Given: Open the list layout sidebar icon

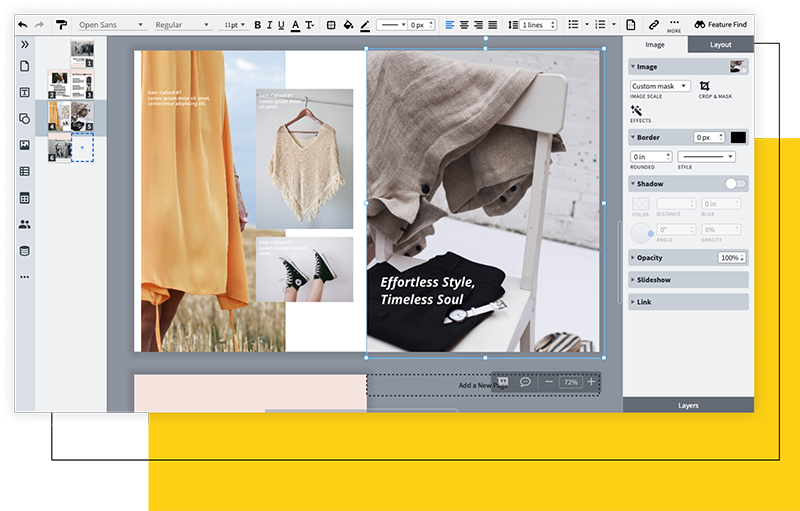Looking at the screenshot, I should coord(24,171).
